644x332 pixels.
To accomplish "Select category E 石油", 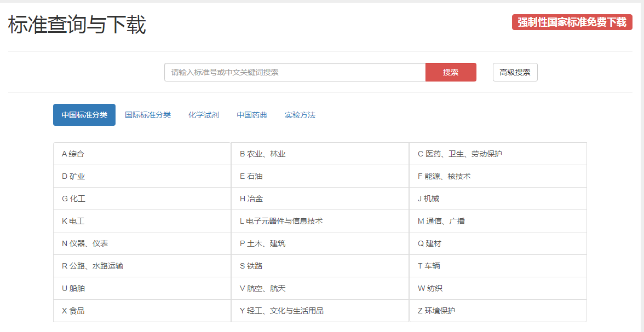I will tap(251, 177).
